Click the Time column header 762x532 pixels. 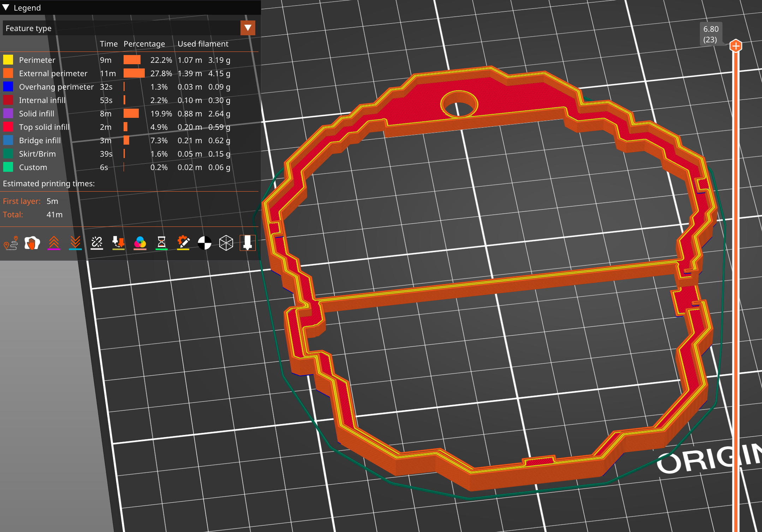pyautogui.click(x=109, y=44)
